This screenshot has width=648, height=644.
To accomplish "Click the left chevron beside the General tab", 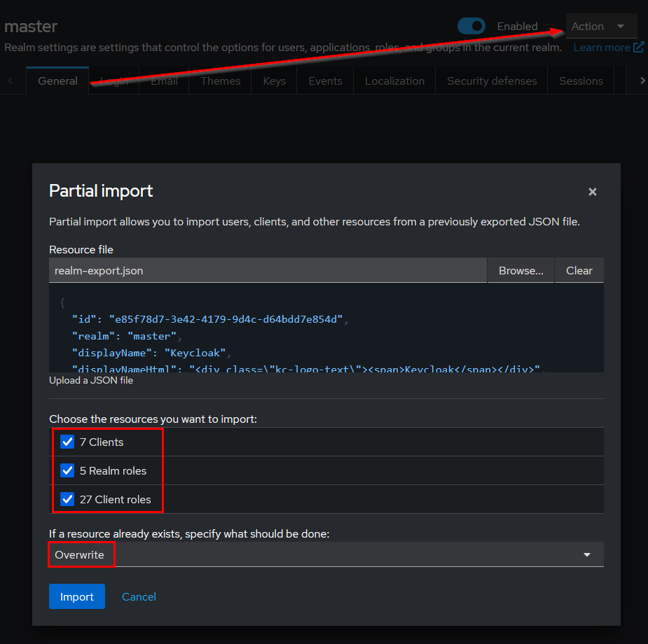I will 10,80.
